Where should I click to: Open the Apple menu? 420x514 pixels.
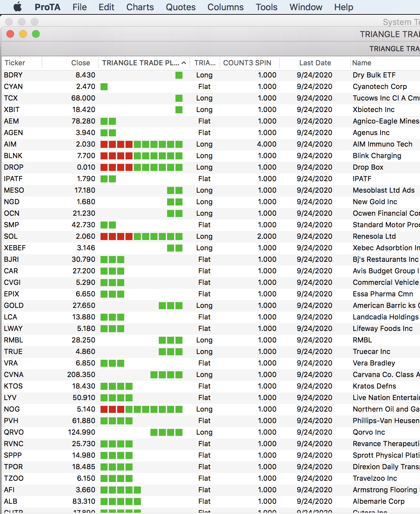18,7
